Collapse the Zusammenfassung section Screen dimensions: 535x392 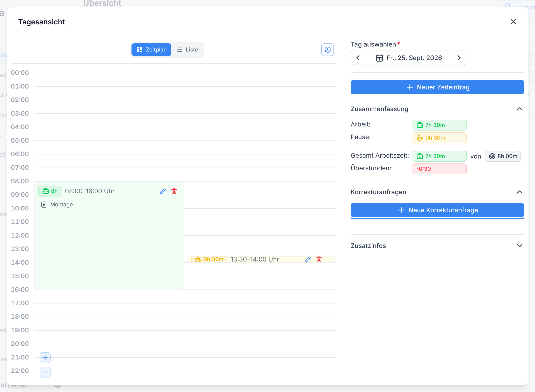(x=519, y=109)
